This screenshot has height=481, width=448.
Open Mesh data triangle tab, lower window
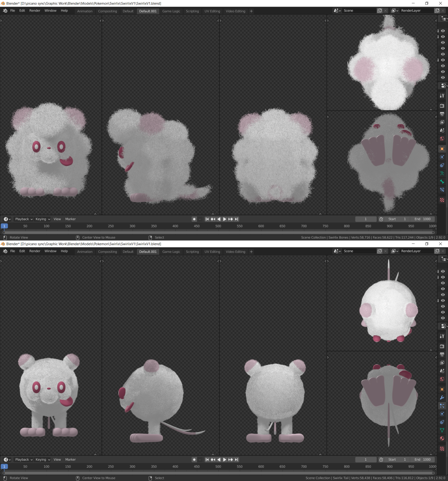442,430
